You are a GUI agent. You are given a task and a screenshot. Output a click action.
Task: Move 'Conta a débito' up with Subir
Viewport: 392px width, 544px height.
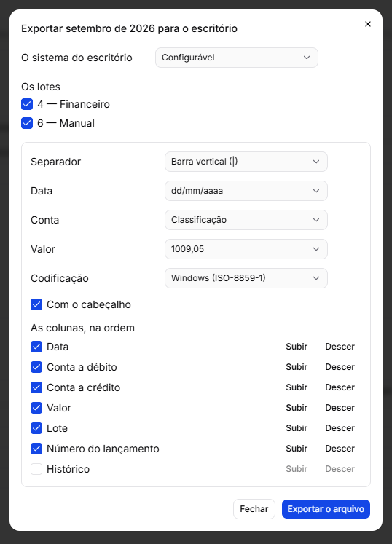(x=297, y=367)
